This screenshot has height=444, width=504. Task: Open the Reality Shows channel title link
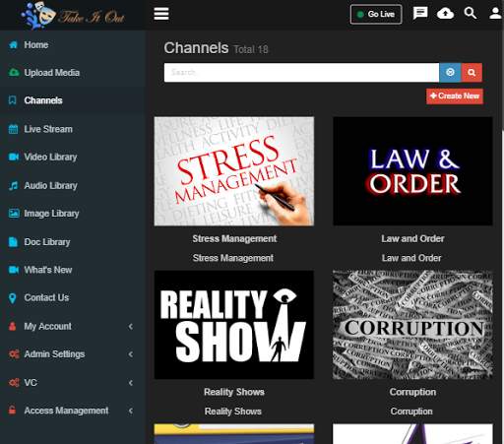coord(234,392)
